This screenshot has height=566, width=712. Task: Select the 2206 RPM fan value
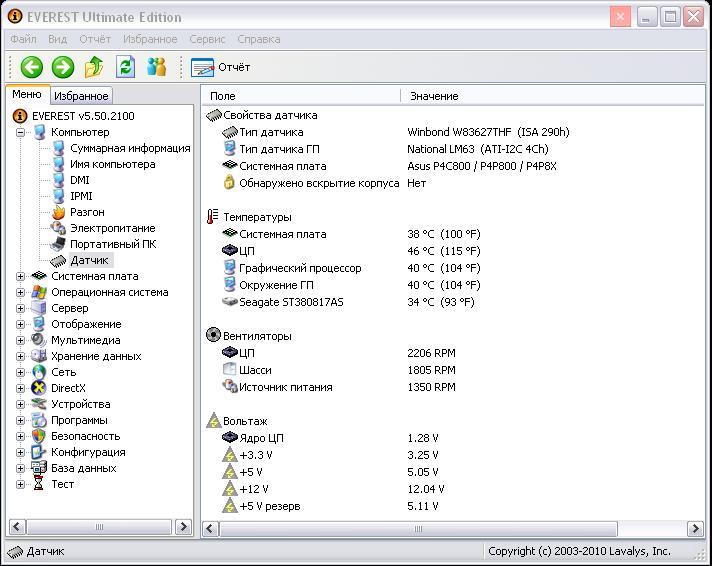click(431, 353)
